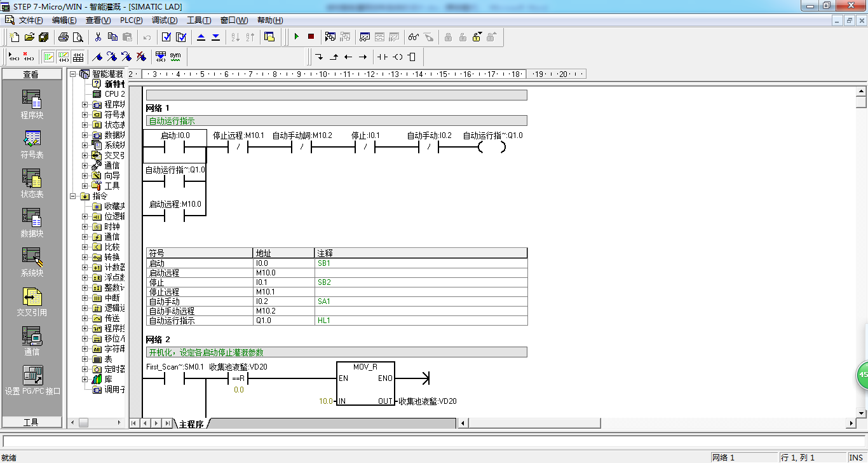Toggle a bookmark on the current network
The width and height of the screenshot is (868, 463).
click(x=97, y=57)
